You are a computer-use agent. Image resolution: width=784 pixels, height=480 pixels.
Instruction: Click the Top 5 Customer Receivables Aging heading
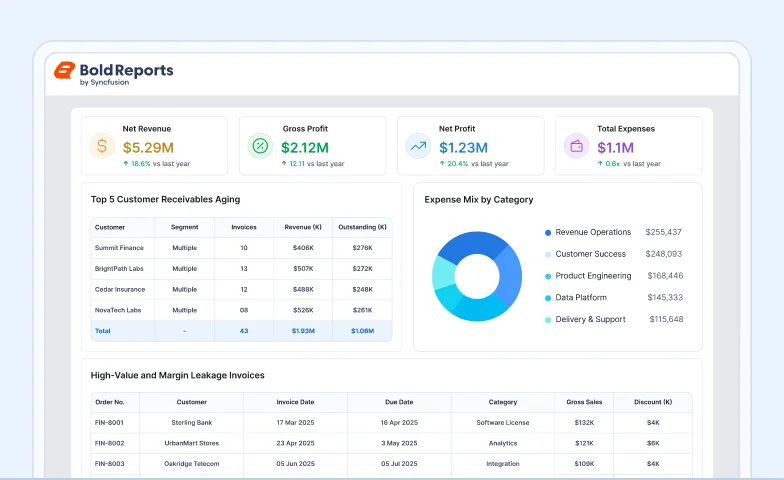coord(166,200)
